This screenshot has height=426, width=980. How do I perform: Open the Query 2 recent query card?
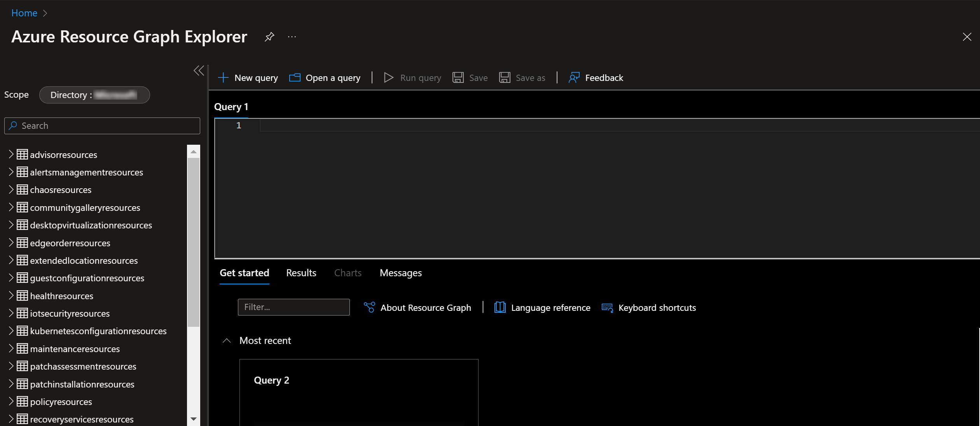359,392
